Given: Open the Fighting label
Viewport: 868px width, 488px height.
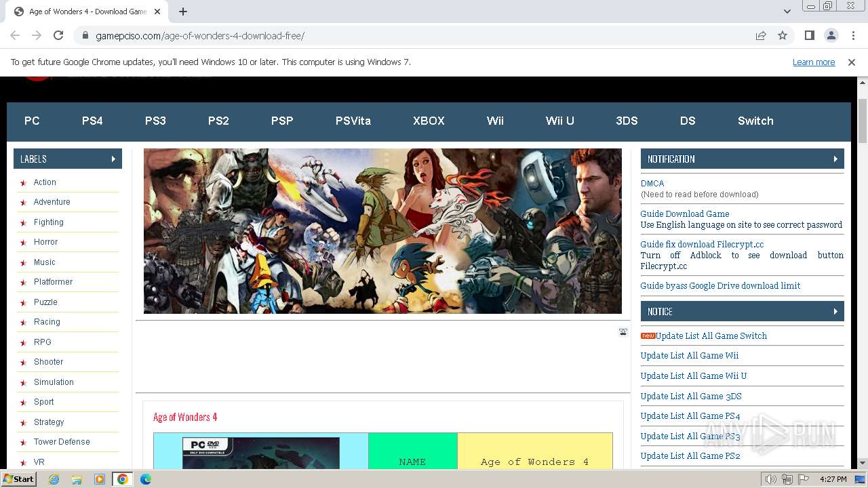Looking at the screenshot, I should 48,222.
